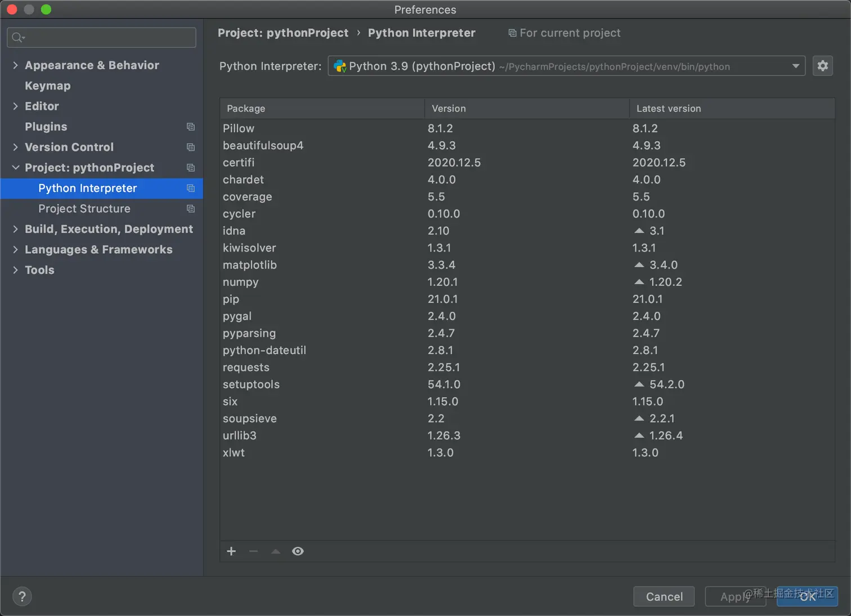The height and width of the screenshot is (616, 851).
Task: Click the per-project icon beside Version Control
Action: (x=190, y=147)
